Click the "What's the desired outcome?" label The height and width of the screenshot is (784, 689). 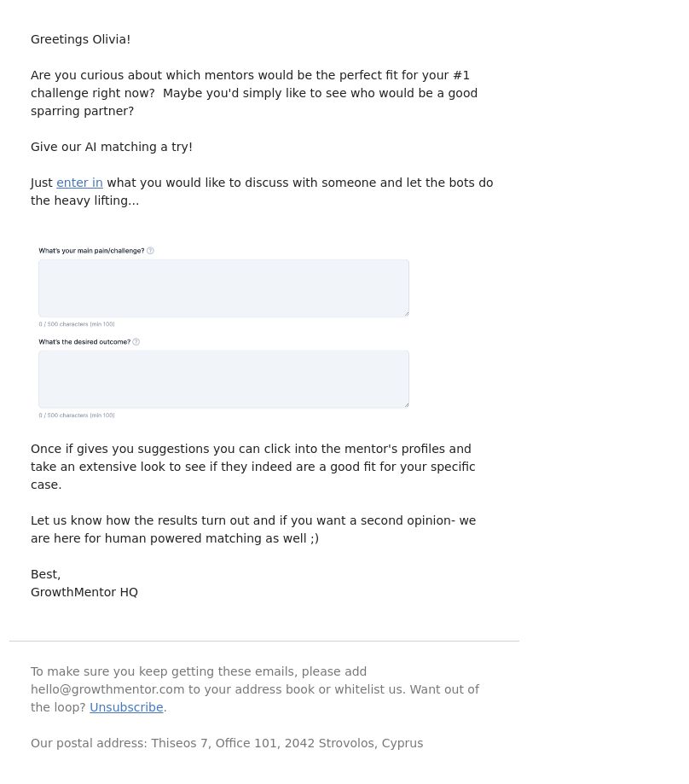[x=84, y=342]
